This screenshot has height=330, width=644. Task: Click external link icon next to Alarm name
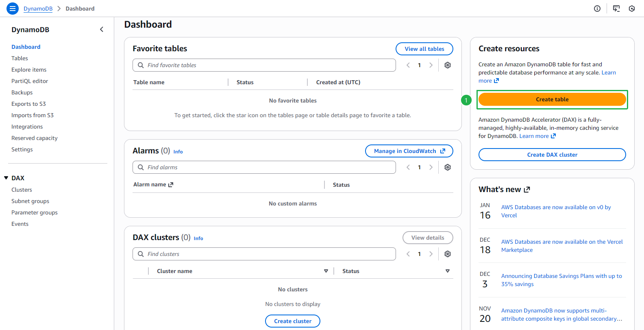point(171,185)
